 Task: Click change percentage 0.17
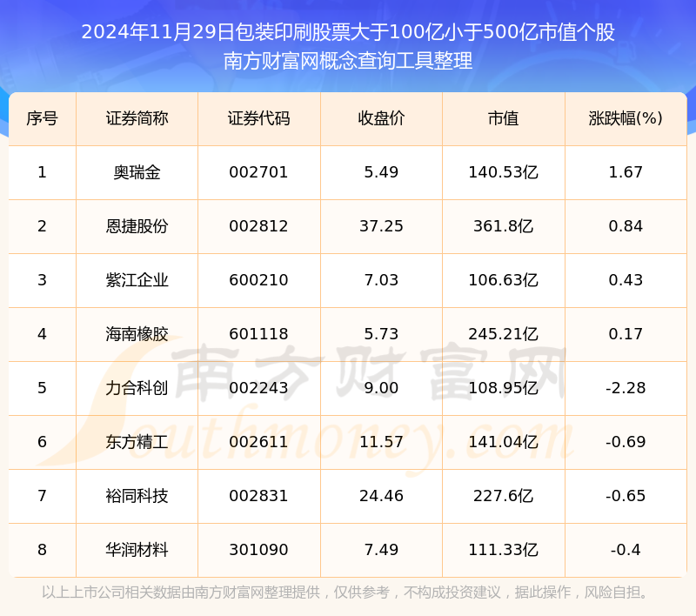click(x=626, y=334)
